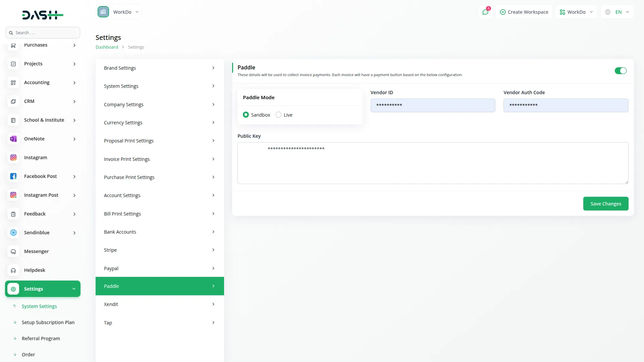Click the Facebook Post sidebar icon
Viewport: 644px width, 362px height.
point(13,176)
